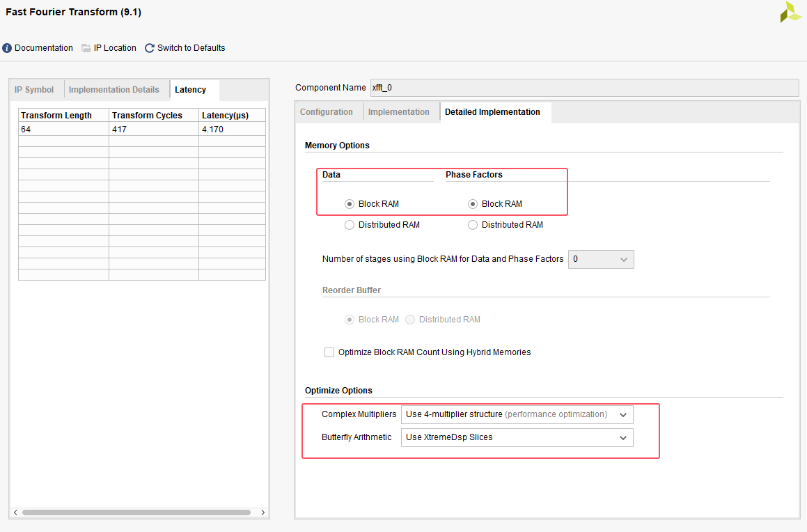Select Block RAM for Phase Factors

click(473, 204)
